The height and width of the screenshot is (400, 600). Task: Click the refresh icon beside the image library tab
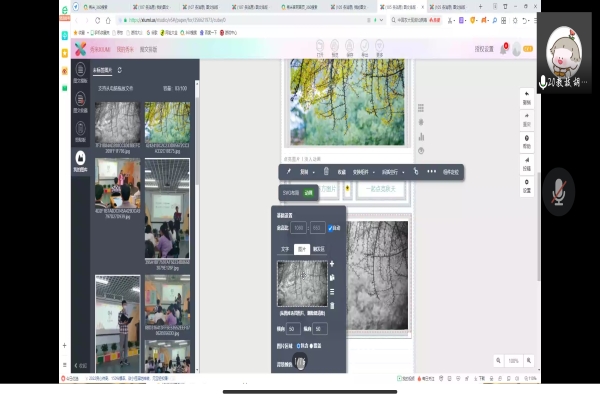click(120, 70)
